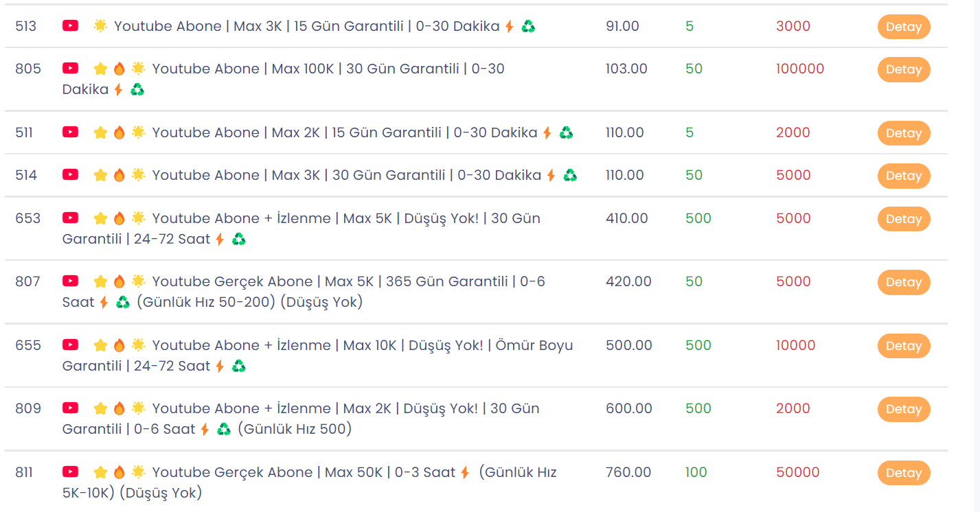Select the service ID 514 cell

pos(26,175)
